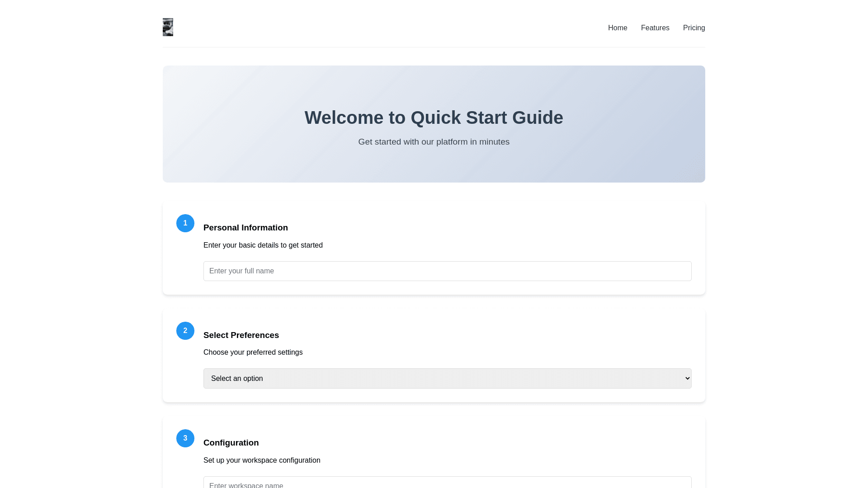The width and height of the screenshot is (868, 488).
Task: Click 'Get started with our platform' subtitle
Action: [x=434, y=142]
